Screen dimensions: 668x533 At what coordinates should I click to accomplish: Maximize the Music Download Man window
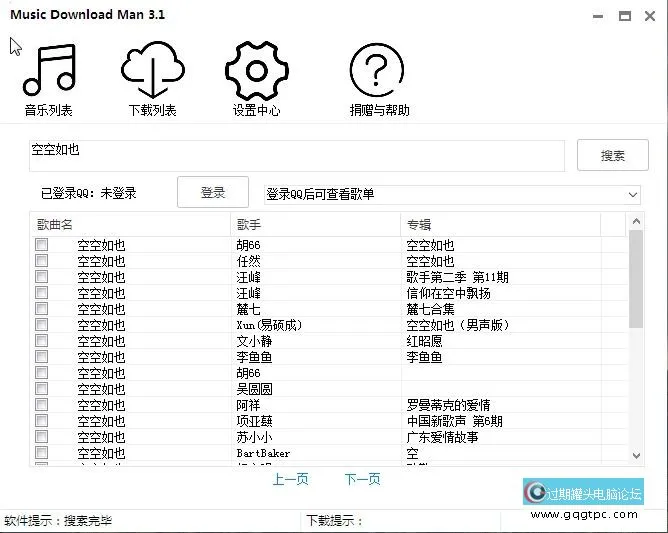pos(625,17)
